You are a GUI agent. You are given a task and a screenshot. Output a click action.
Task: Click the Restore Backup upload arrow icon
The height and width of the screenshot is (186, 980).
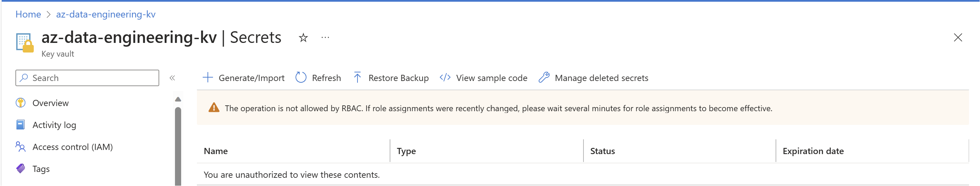[357, 78]
